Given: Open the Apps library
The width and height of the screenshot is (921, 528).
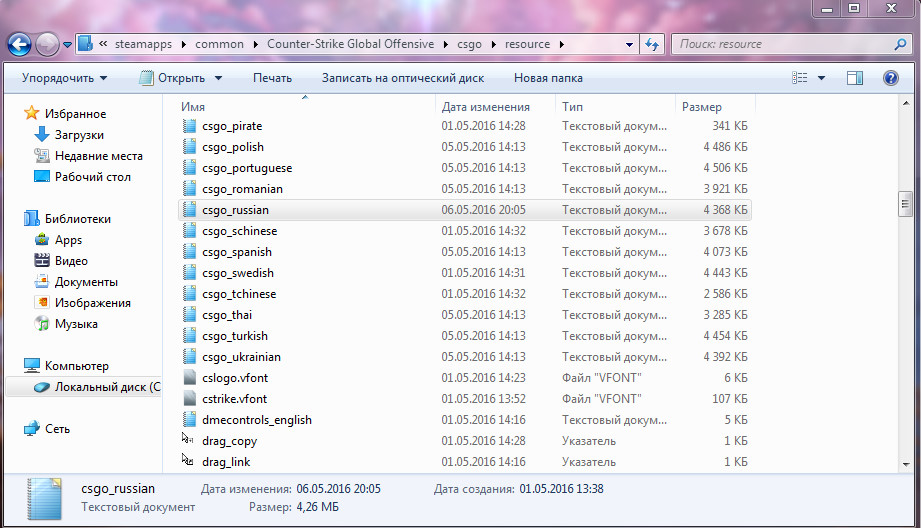Looking at the screenshot, I should click(x=68, y=240).
